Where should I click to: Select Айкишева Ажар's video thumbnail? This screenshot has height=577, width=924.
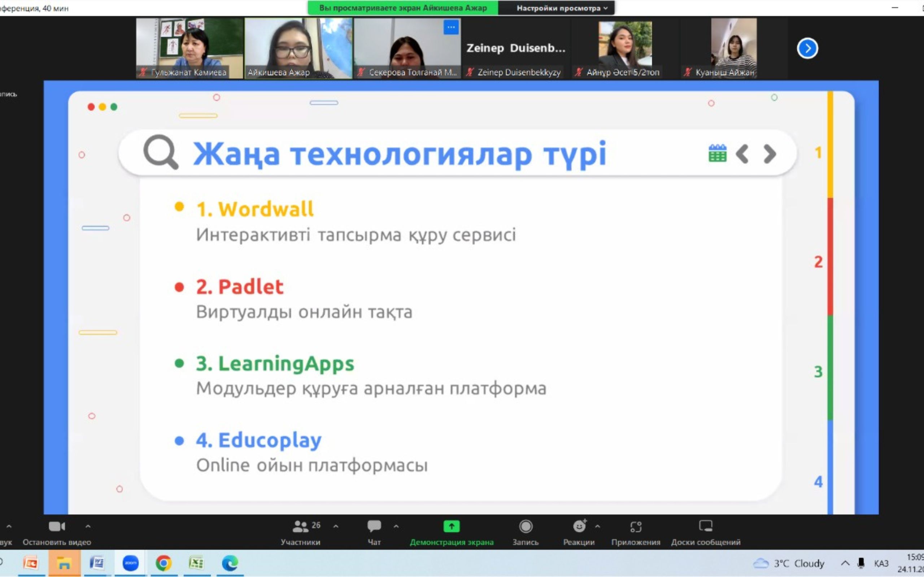[298, 48]
